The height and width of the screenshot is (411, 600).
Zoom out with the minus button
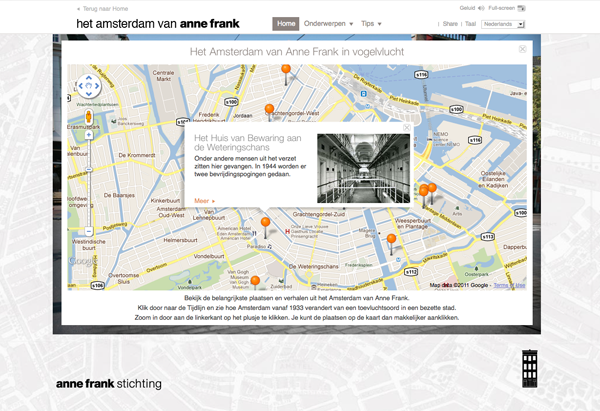pos(89,232)
